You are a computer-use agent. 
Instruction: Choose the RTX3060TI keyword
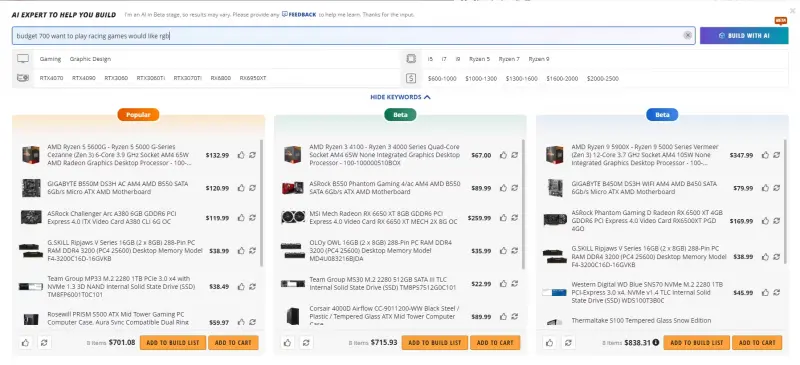[151, 79]
